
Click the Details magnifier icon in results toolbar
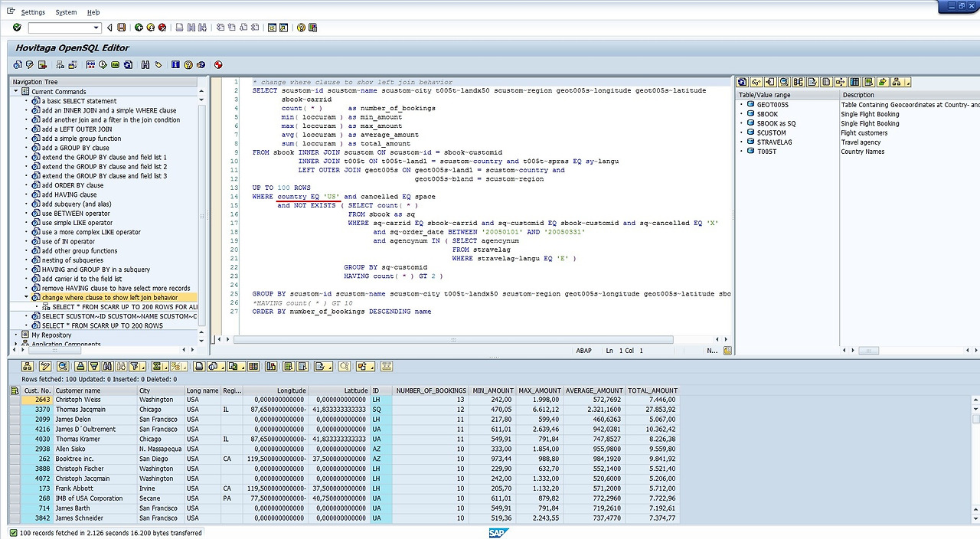click(63, 366)
